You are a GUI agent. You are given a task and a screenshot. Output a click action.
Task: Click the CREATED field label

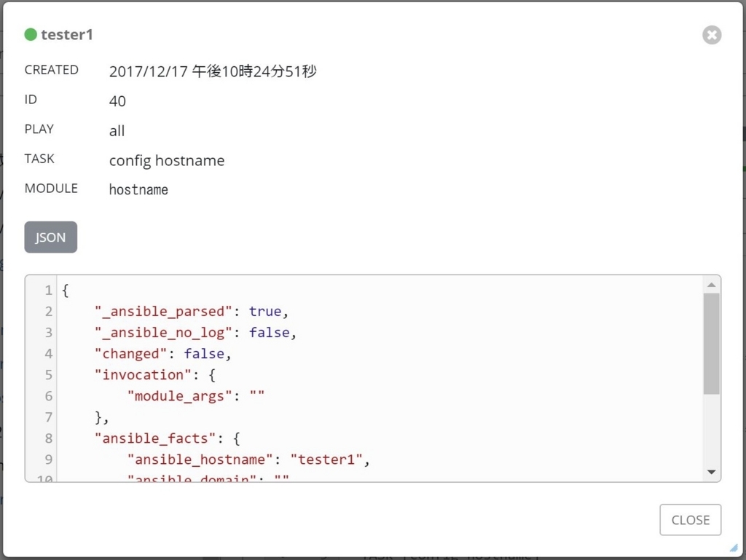pyautogui.click(x=52, y=70)
